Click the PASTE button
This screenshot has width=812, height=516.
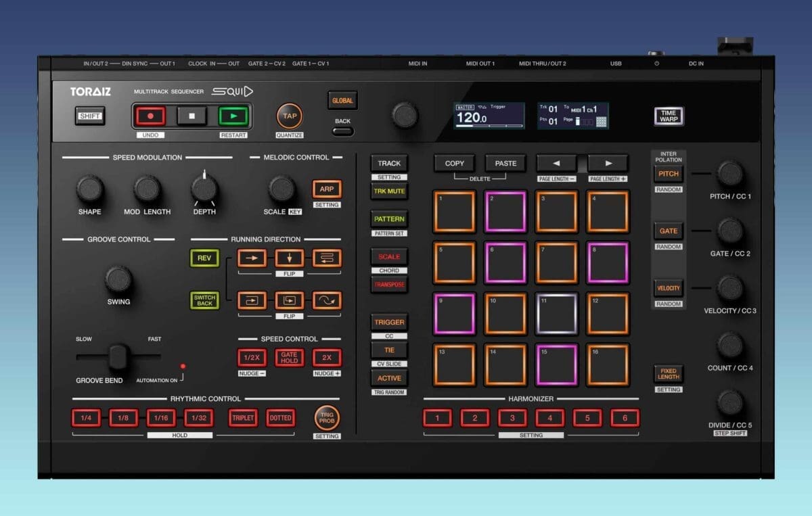(x=505, y=163)
